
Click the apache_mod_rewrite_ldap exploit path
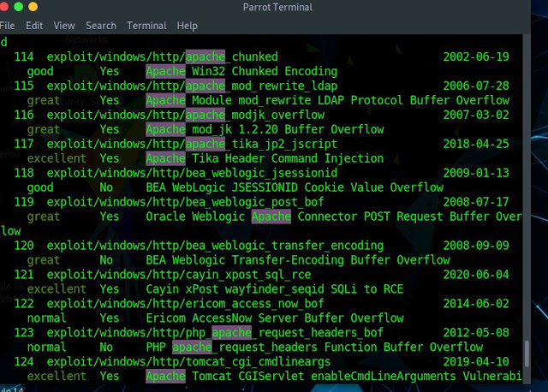tap(192, 86)
